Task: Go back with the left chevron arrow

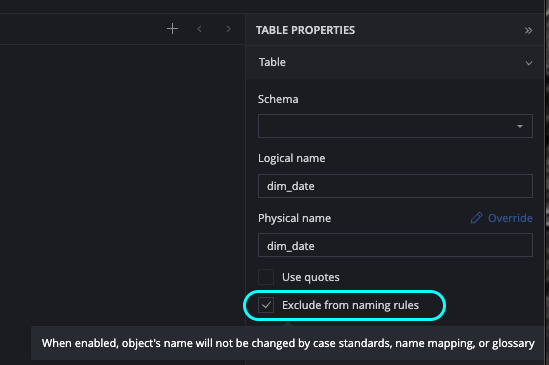Action: tap(200, 29)
